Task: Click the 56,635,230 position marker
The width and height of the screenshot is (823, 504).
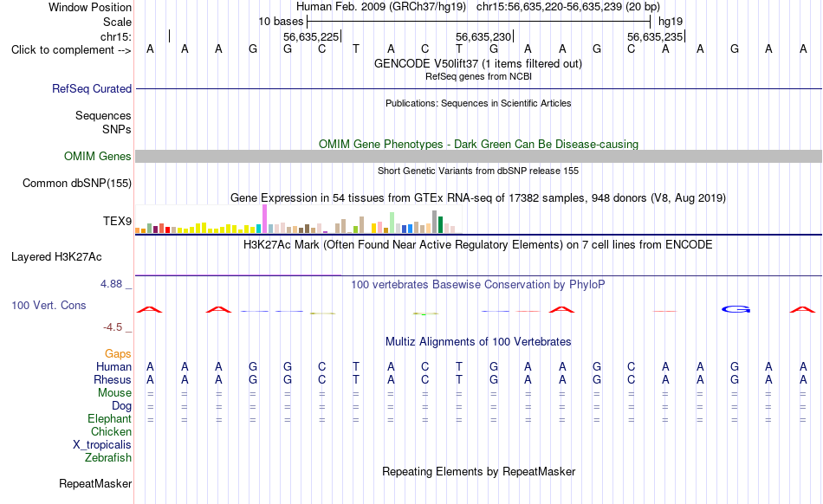Action: [x=483, y=36]
